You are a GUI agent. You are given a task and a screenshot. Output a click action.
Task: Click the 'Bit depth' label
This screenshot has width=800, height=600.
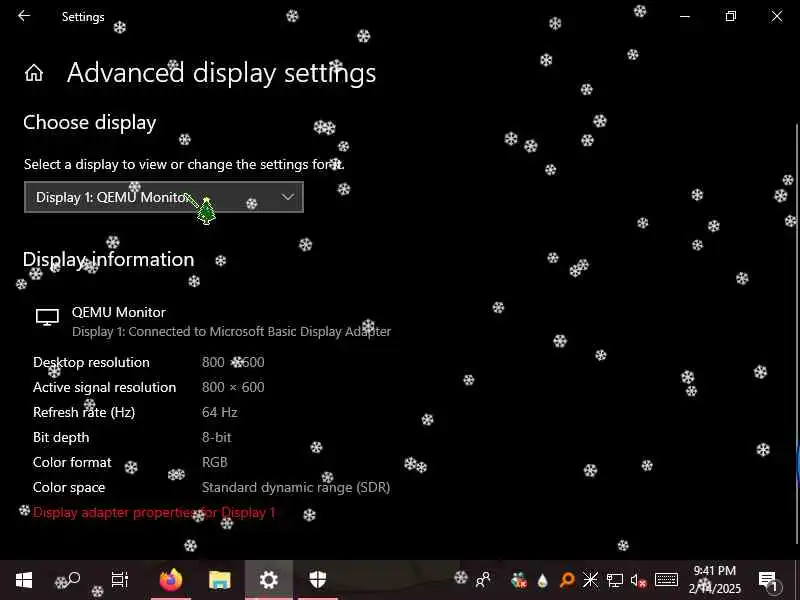(61, 437)
